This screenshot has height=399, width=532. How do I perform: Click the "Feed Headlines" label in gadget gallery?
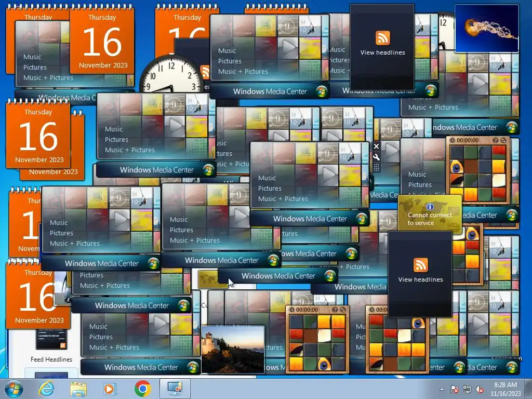pyautogui.click(x=51, y=360)
